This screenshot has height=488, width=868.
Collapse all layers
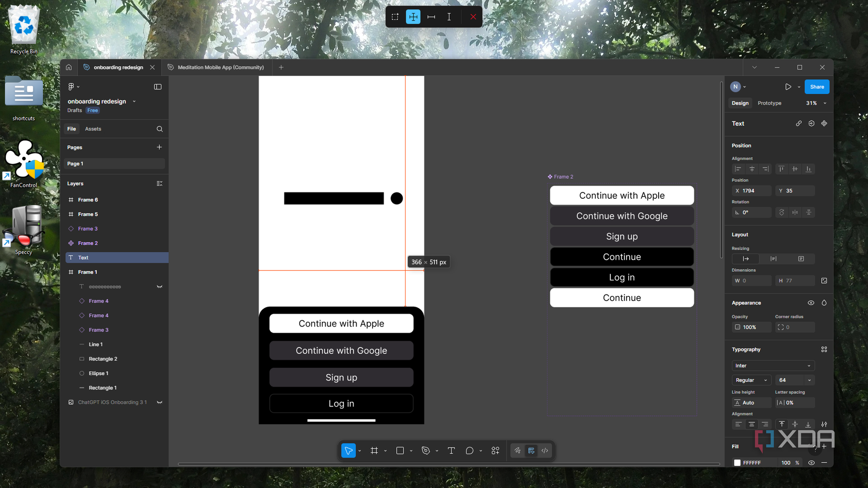pos(159,184)
